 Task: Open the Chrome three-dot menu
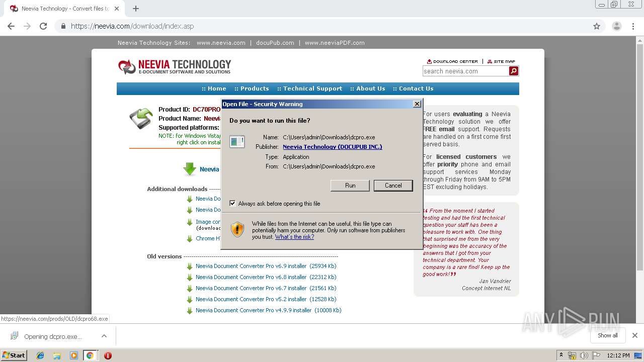point(632,26)
